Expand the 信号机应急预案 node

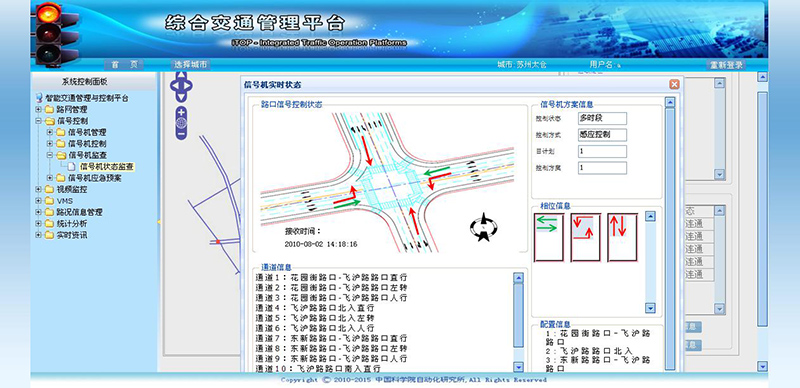(49, 178)
